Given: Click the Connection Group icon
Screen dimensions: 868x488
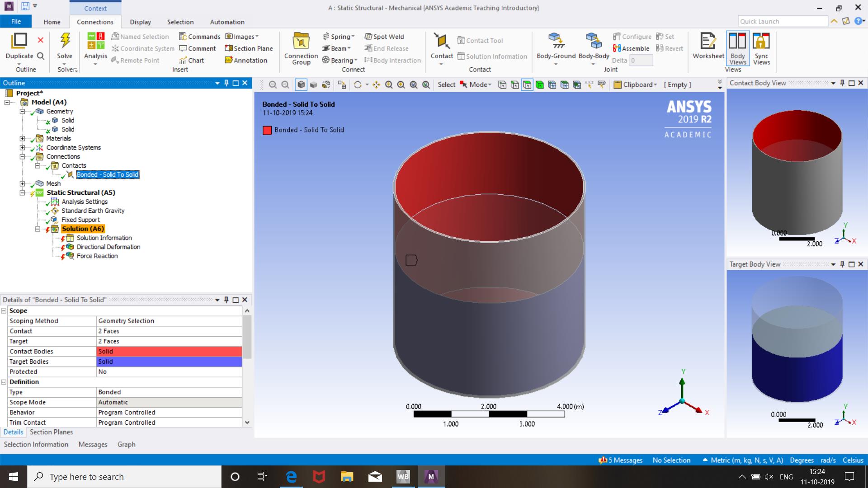Looking at the screenshot, I should click(x=301, y=48).
